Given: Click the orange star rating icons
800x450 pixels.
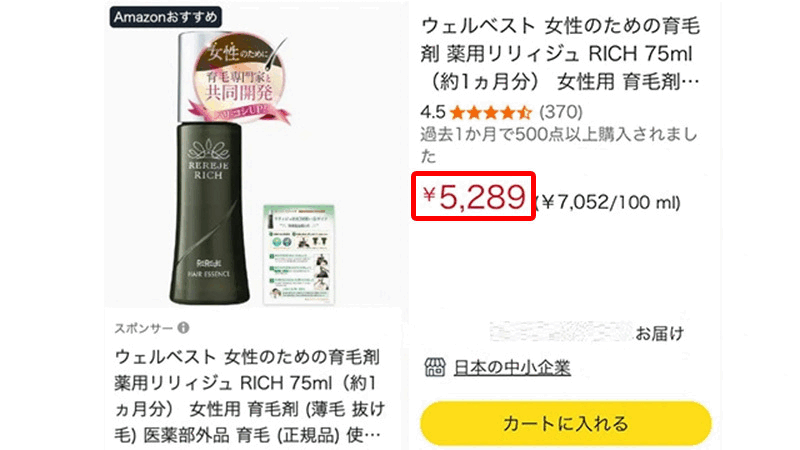Looking at the screenshot, I should pos(491,112).
